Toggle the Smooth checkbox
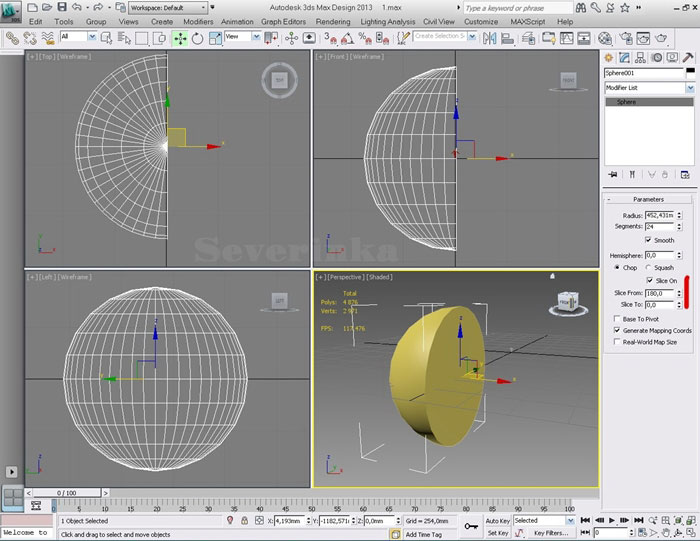This screenshot has height=541, width=700. click(649, 240)
